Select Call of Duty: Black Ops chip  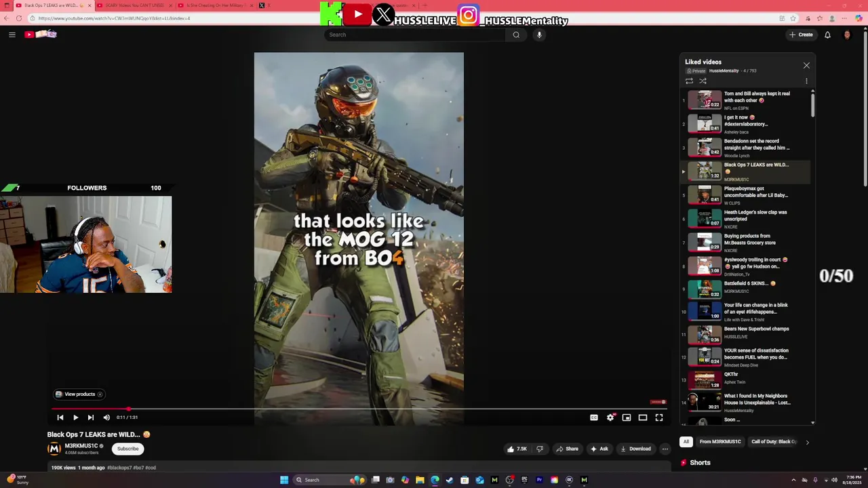(x=774, y=442)
